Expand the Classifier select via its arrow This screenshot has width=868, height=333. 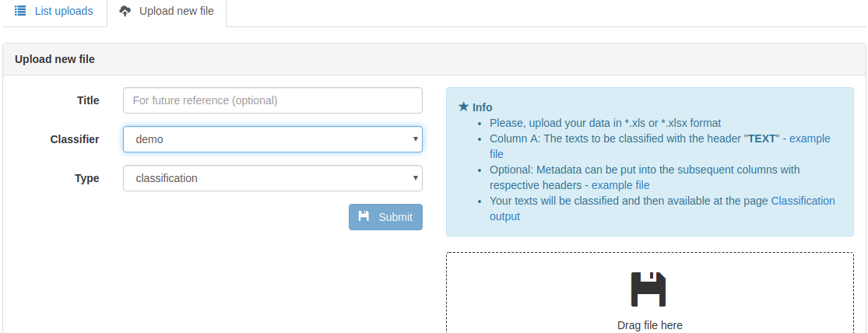415,139
